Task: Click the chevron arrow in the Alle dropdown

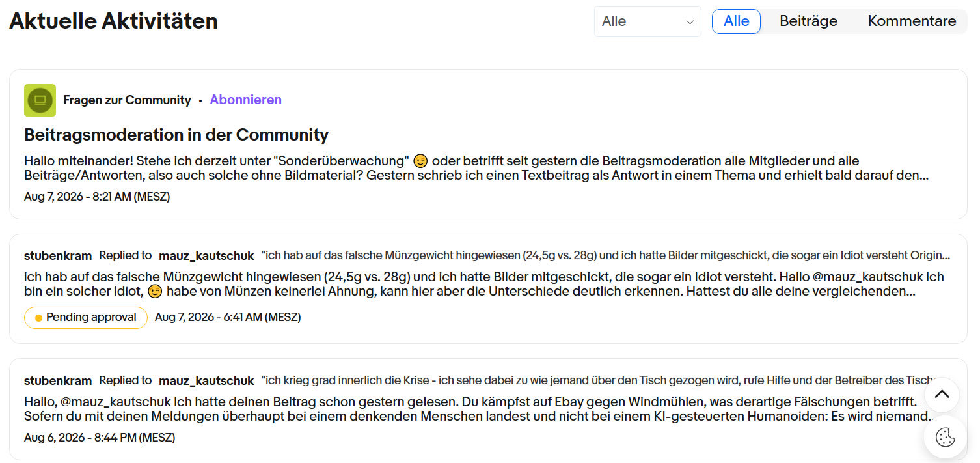Action: click(x=690, y=22)
